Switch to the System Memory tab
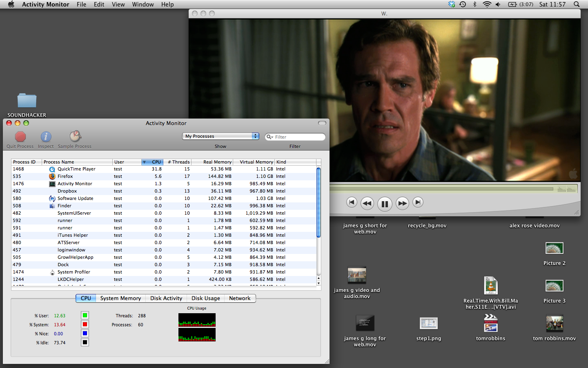This screenshot has width=588, height=368. [120, 298]
